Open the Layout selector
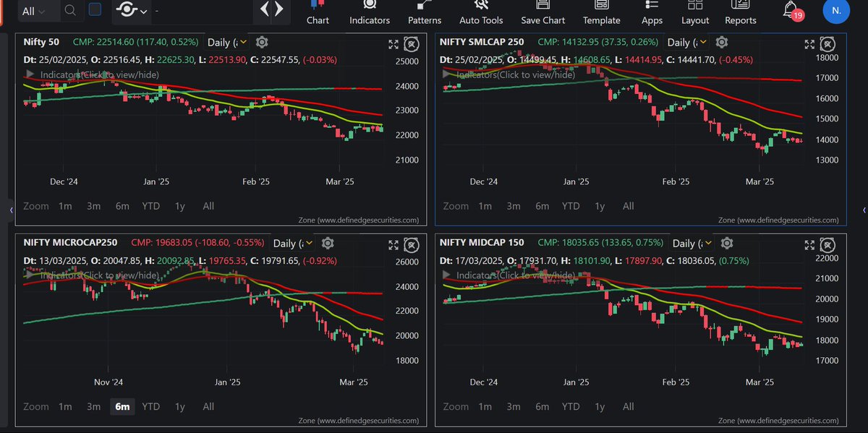Image resolution: width=868 pixels, height=433 pixels. click(x=695, y=12)
